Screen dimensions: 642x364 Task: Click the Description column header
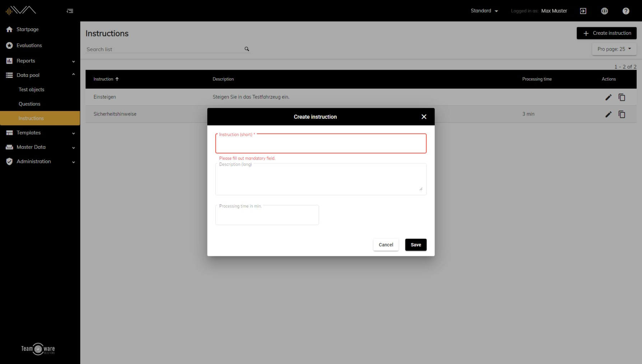(223, 79)
